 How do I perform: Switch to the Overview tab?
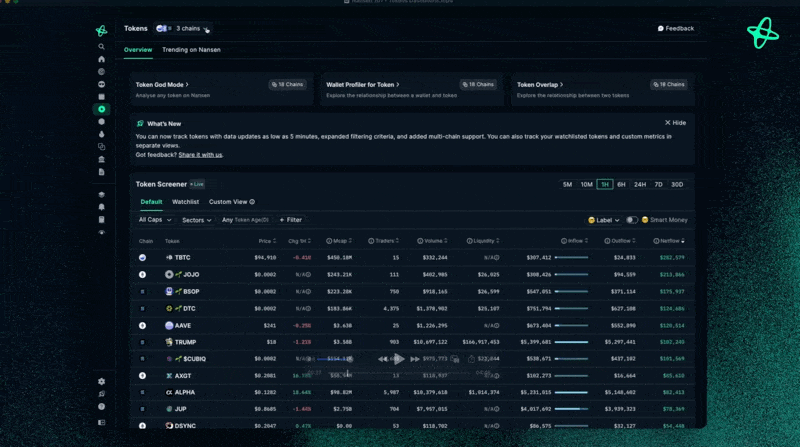[x=138, y=50]
